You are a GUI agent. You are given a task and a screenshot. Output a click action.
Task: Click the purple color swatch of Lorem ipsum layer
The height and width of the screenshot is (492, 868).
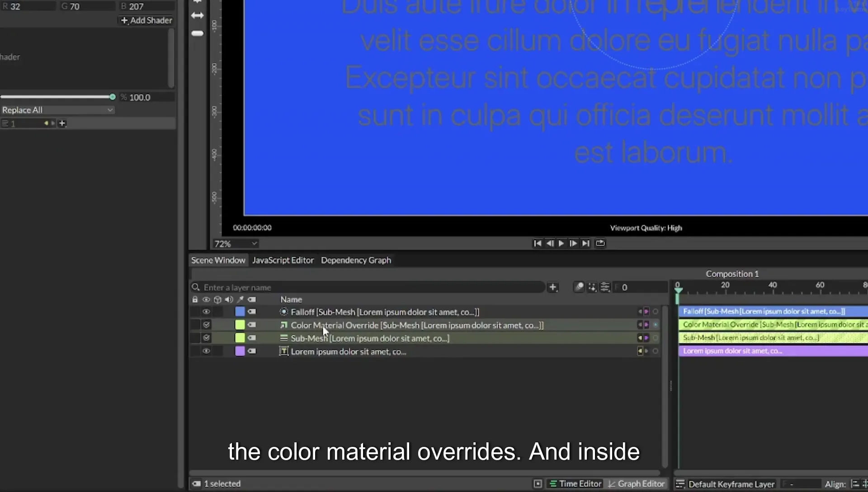pyautogui.click(x=240, y=351)
